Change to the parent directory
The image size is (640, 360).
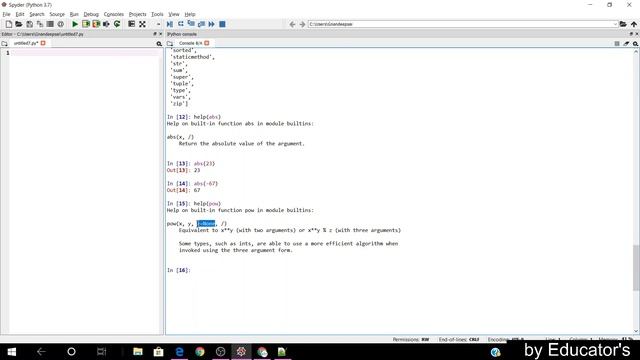pyautogui.click(x=633, y=24)
